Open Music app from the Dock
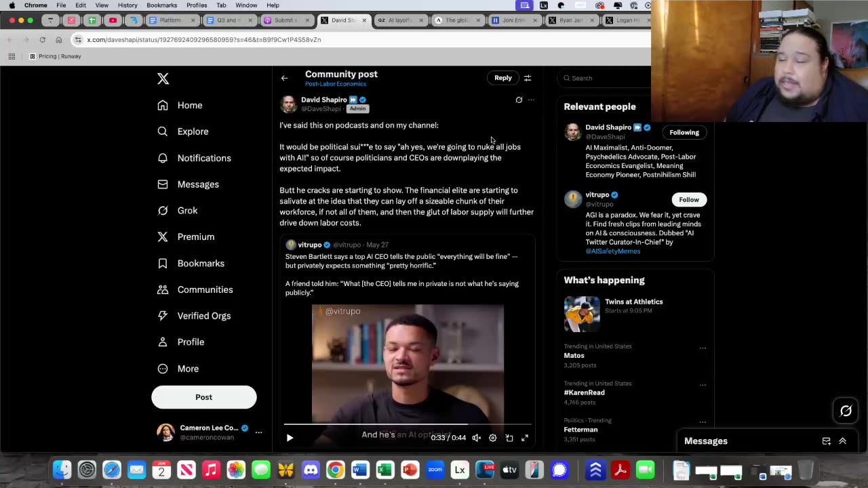 pyautogui.click(x=211, y=470)
